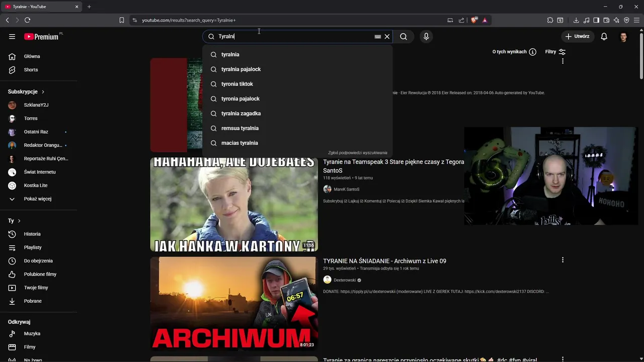This screenshot has width=644, height=362.
Task: Click Zgłoś podpowiedzi wyszukiwania link
Action: tap(357, 153)
